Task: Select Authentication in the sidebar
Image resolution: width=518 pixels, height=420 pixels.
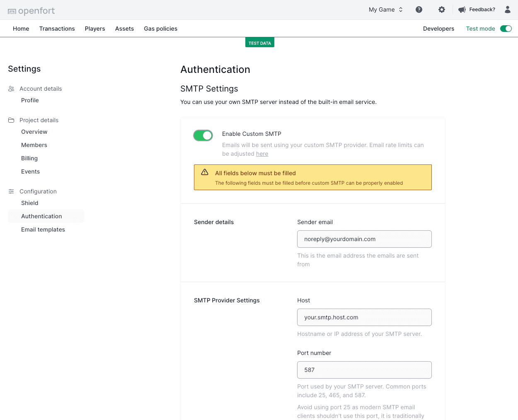Action: pyautogui.click(x=41, y=216)
